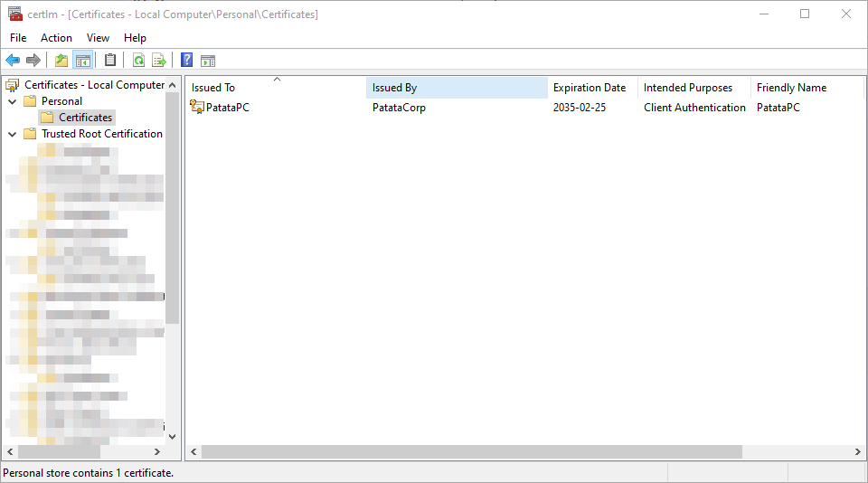Collapse the Personal folder node
Image resolution: width=868 pixels, height=483 pixels.
point(13,101)
